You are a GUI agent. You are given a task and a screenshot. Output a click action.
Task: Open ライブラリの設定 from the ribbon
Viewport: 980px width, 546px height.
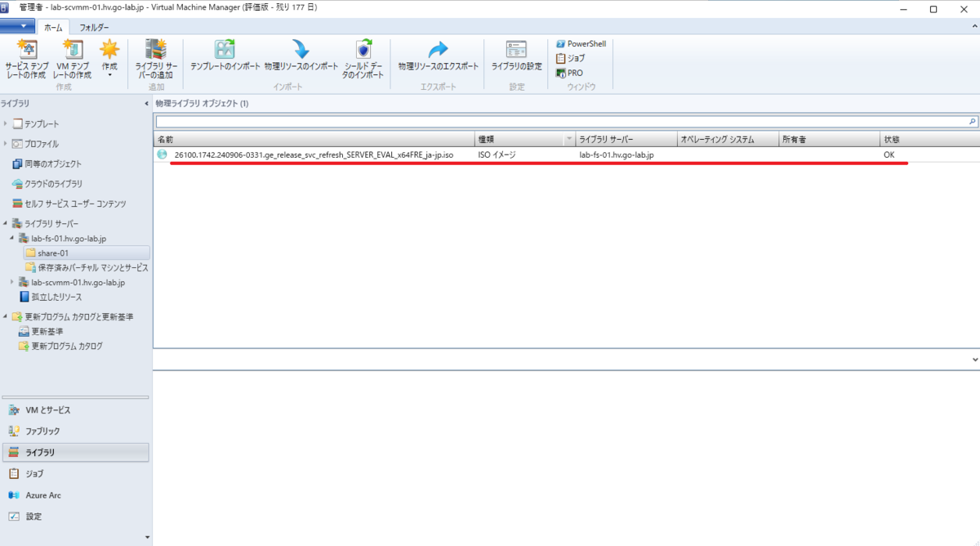[516, 56]
